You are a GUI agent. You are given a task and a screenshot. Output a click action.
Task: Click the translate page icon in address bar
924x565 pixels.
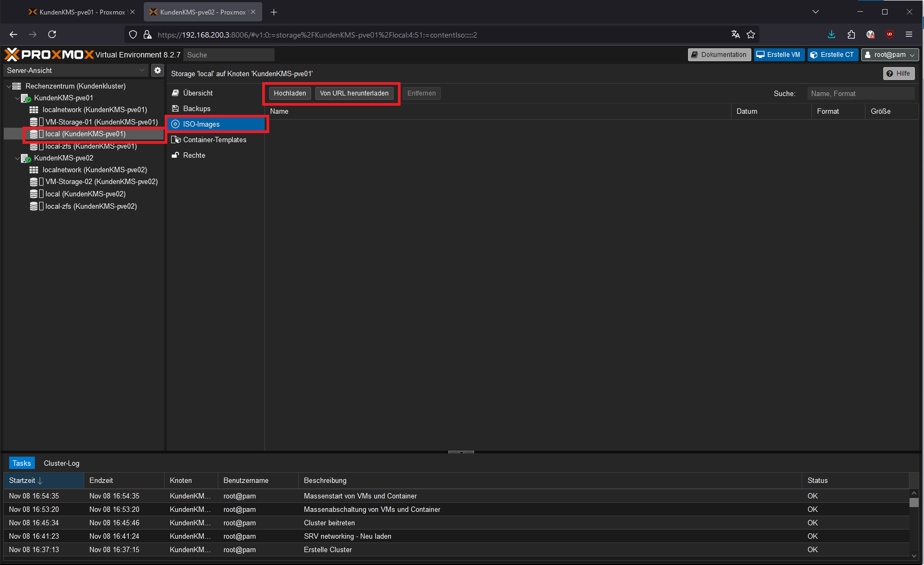pyautogui.click(x=735, y=34)
